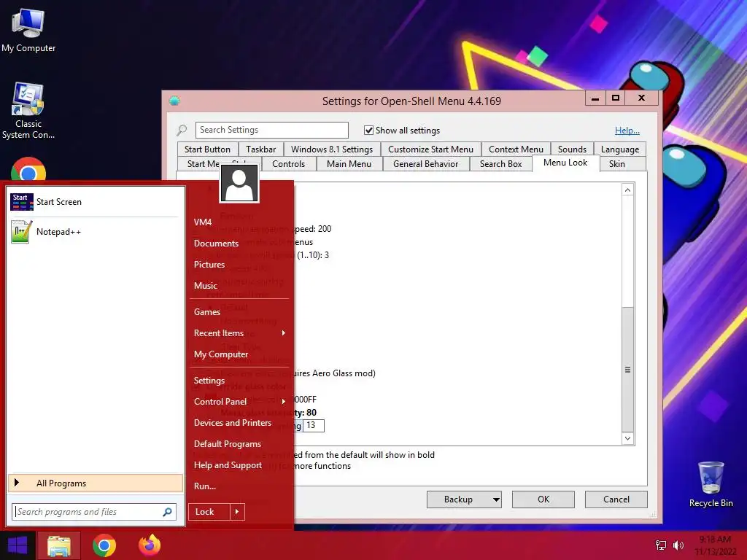747x560 pixels.
Task: Open Classic System Control desktop shortcut
Action: coord(28,112)
